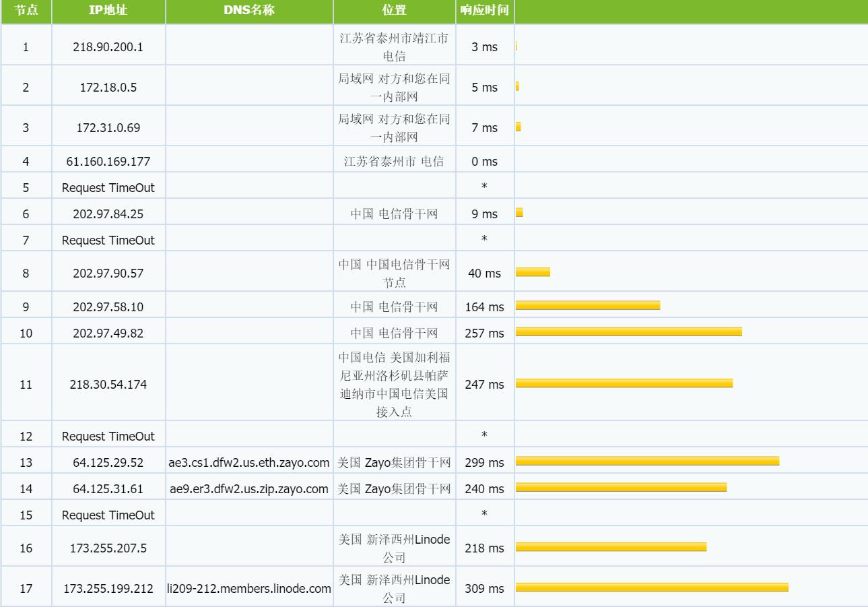868x607 pixels.
Task: Click 局域网 location in node 2 row
Action: tap(394, 88)
